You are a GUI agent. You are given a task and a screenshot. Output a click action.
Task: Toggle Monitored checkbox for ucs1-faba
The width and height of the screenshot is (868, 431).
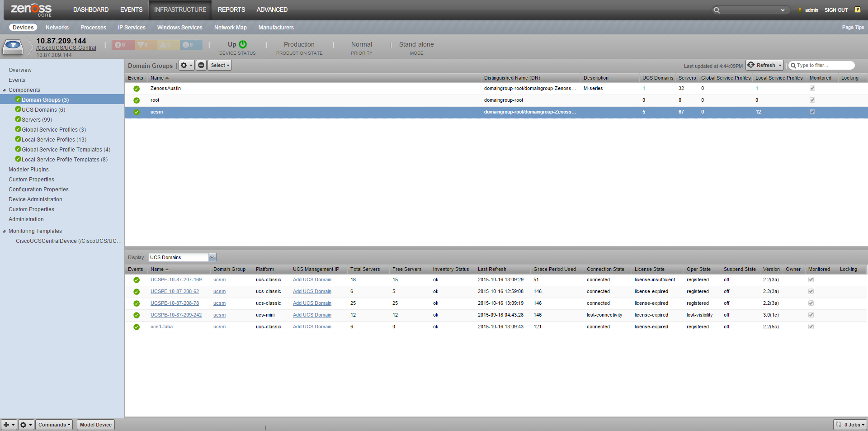811,327
